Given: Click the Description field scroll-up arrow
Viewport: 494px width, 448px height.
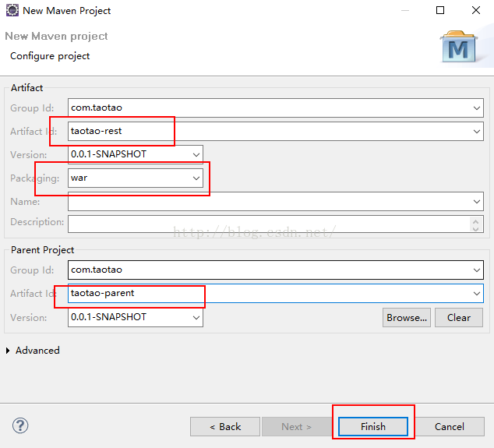Looking at the screenshot, I should [x=476, y=221].
